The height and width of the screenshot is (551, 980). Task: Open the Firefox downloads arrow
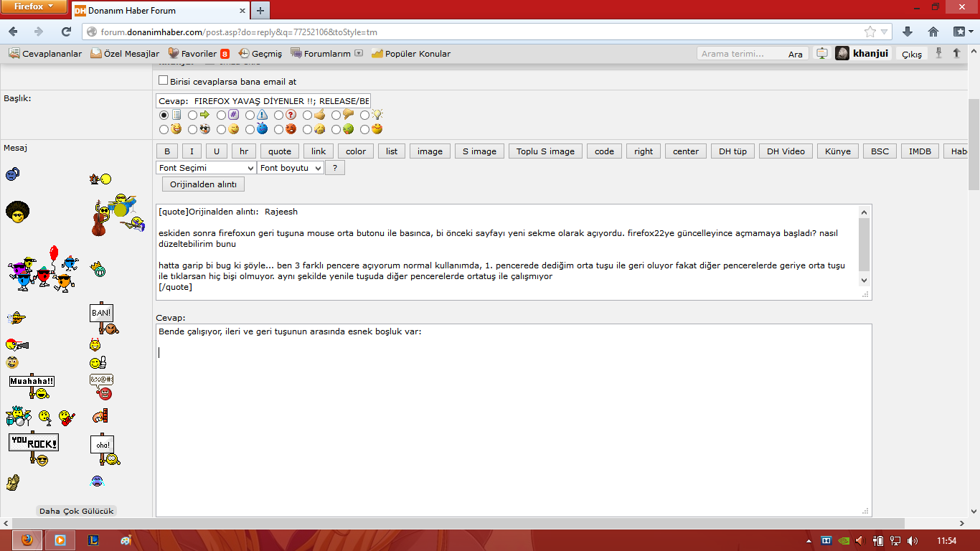point(908,32)
